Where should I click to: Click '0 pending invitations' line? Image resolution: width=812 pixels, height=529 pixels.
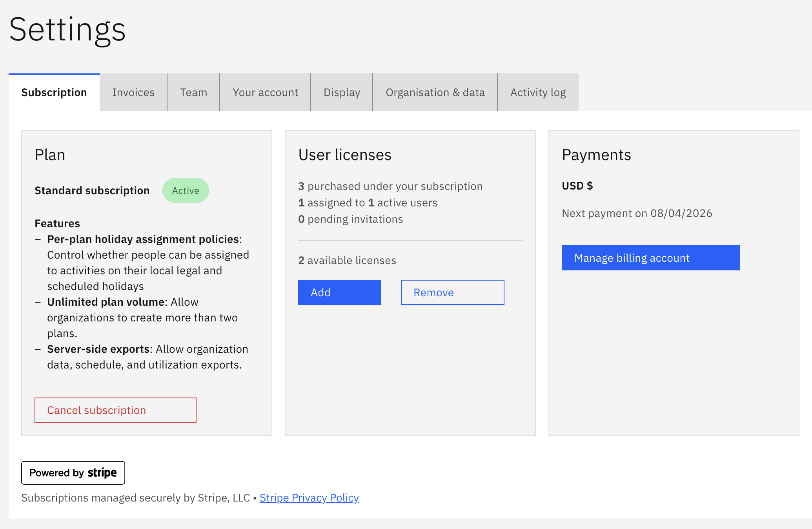(350, 219)
